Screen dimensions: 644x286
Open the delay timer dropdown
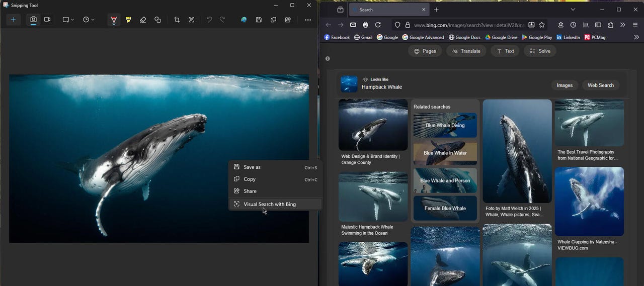89,20
